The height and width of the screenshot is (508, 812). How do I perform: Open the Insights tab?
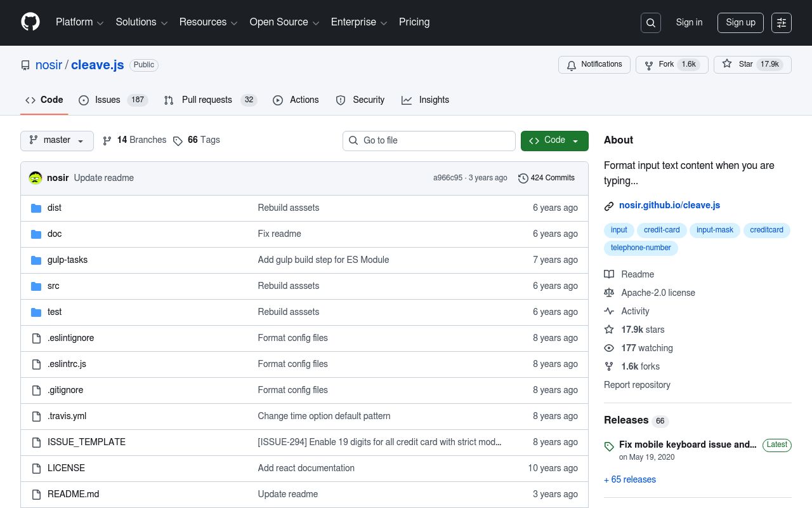pyautogui.click(x=426, y=100)
